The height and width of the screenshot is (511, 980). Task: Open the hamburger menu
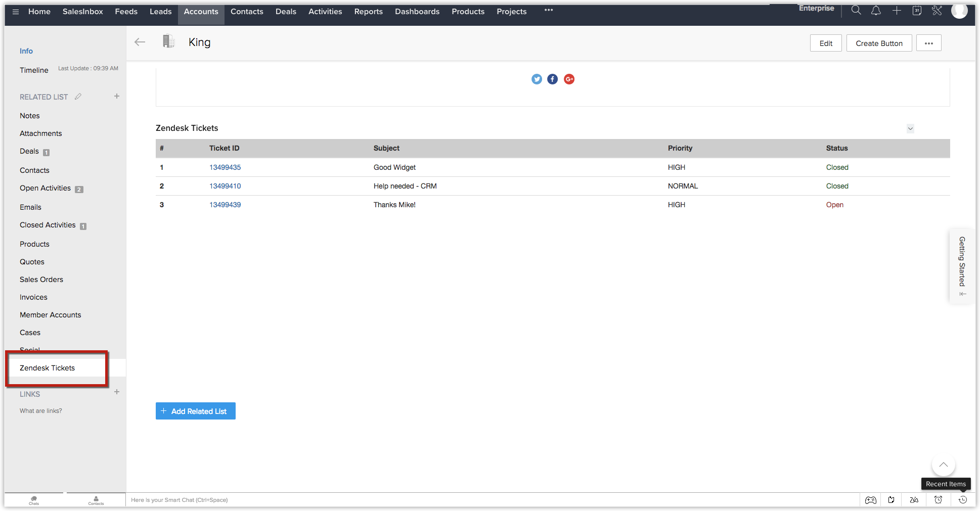pos(16,12)
